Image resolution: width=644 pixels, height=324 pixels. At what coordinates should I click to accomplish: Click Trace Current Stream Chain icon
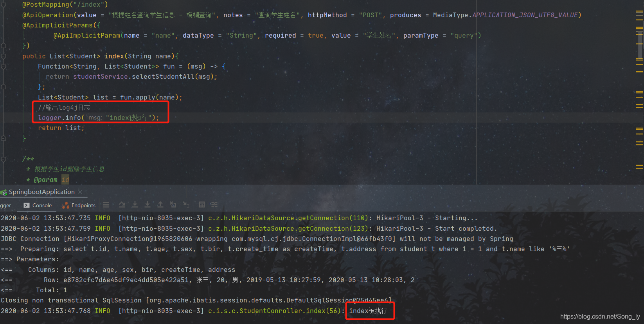pos(214,205)
